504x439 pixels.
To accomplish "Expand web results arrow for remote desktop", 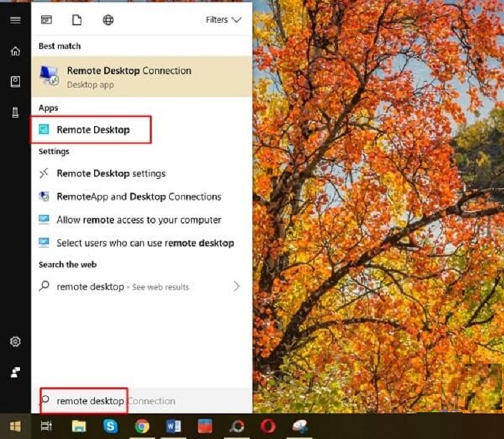I will pos(236,286).
